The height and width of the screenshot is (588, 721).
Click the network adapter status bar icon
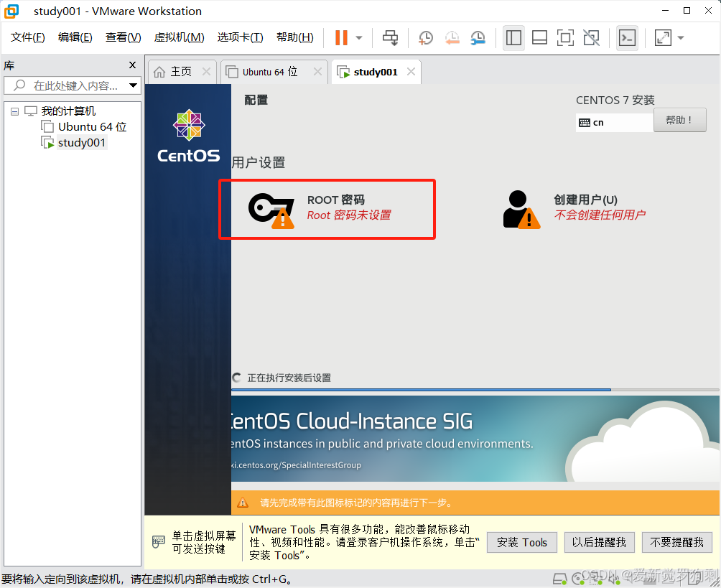(596, 579)
